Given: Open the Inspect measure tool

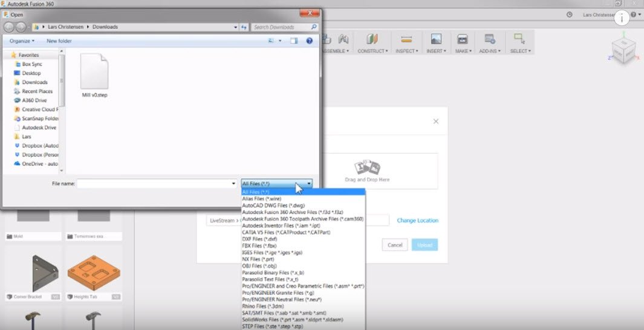Looking at the screenshot, I should click(406, 39).
